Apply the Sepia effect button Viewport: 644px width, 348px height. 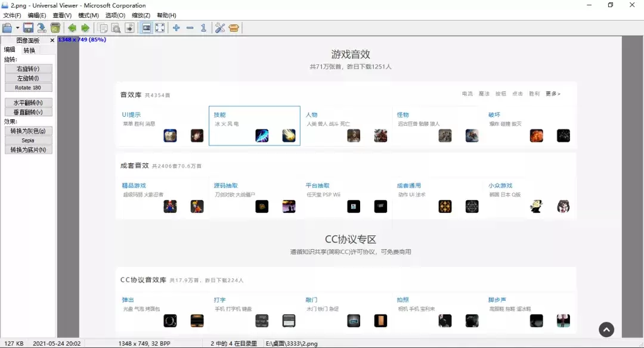[x=29, y=141]
